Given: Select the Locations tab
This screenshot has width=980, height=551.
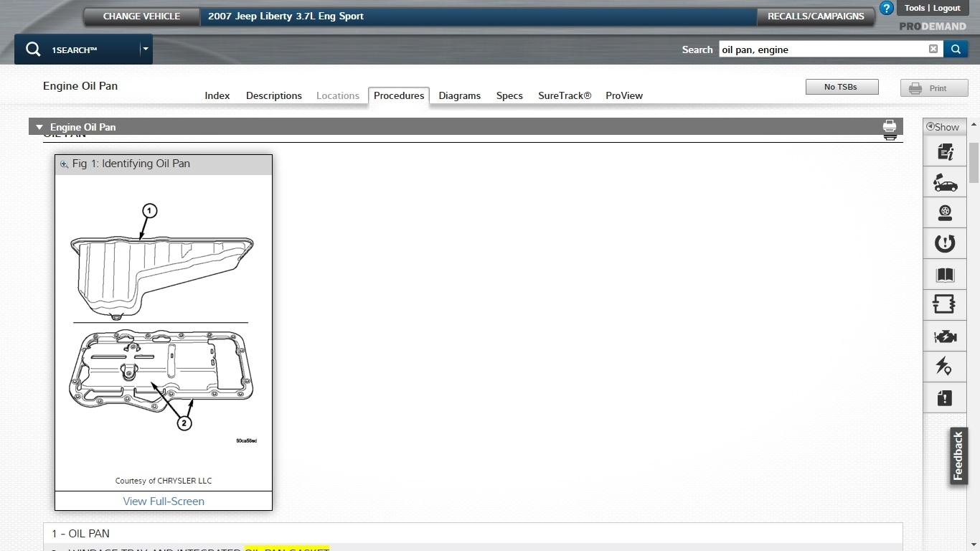Looking at the screenshot, I should [338, 95].
